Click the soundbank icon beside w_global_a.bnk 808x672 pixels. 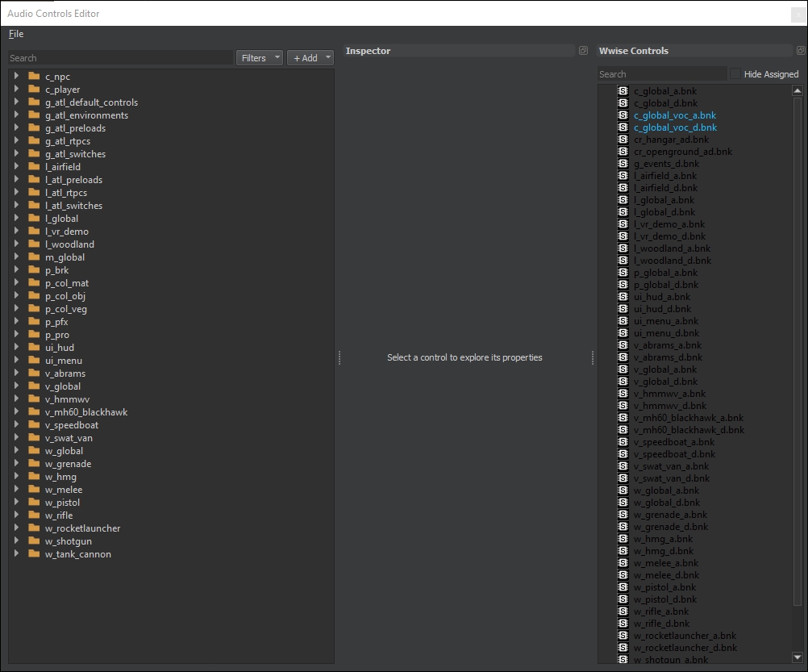(623, 490)
